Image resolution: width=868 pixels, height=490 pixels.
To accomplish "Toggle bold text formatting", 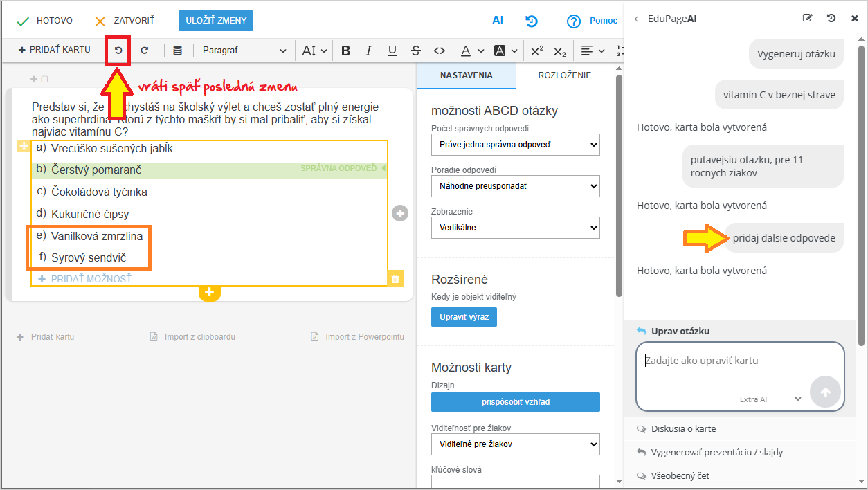I will pyautogui.click(x=346, y=51).
